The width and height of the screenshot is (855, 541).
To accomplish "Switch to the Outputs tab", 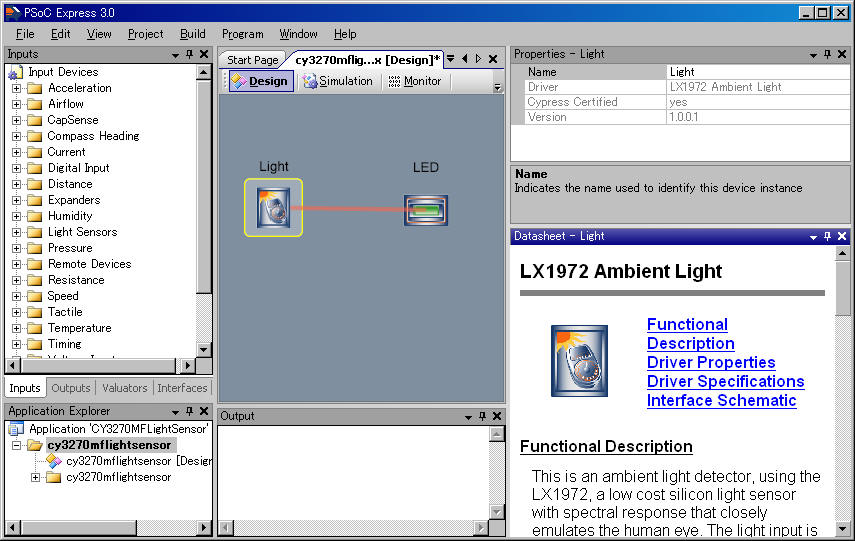I will point(70,388).
